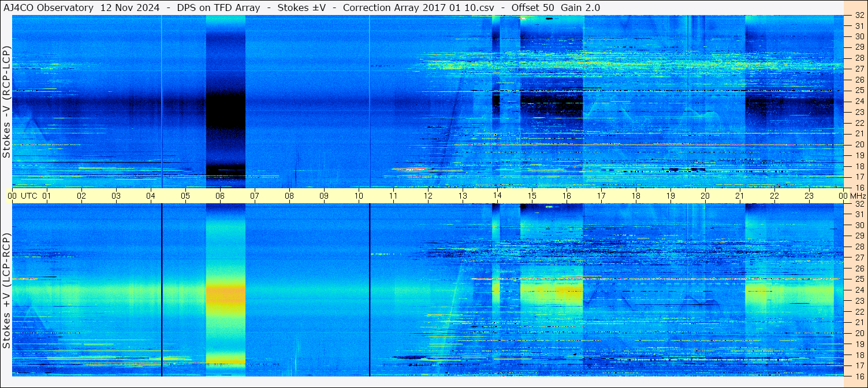The width and height of the screenshot is (868, 388).
Task: Click the 18 hour tick label
Action: (636, 196)
